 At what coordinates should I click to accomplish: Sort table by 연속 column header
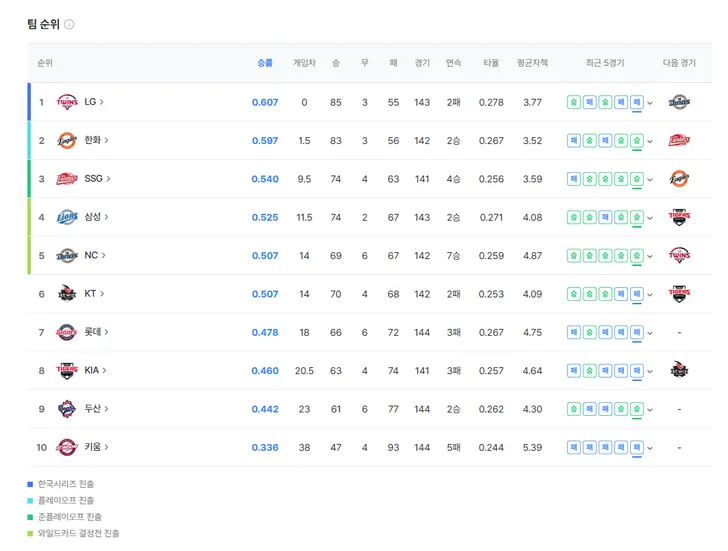453,63
